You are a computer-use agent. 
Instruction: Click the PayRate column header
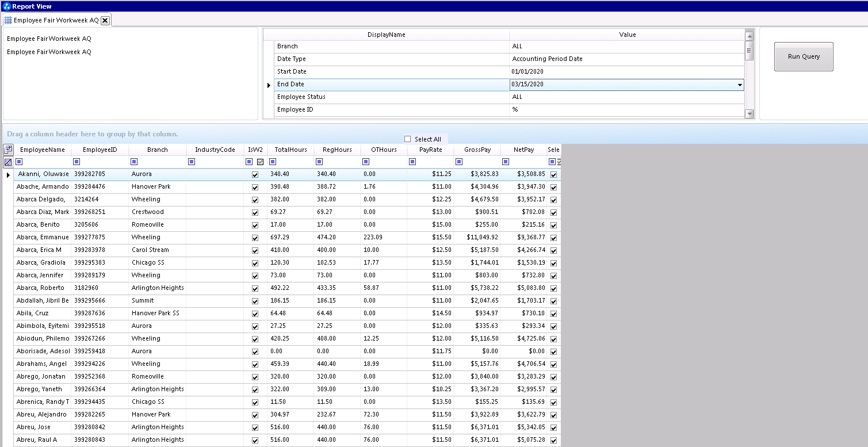point(431,150)
